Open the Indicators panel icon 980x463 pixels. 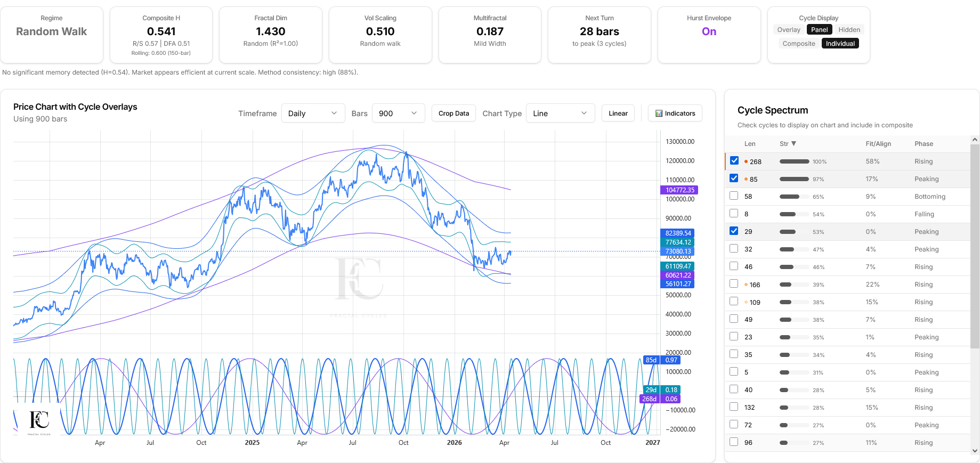point(659,113)
